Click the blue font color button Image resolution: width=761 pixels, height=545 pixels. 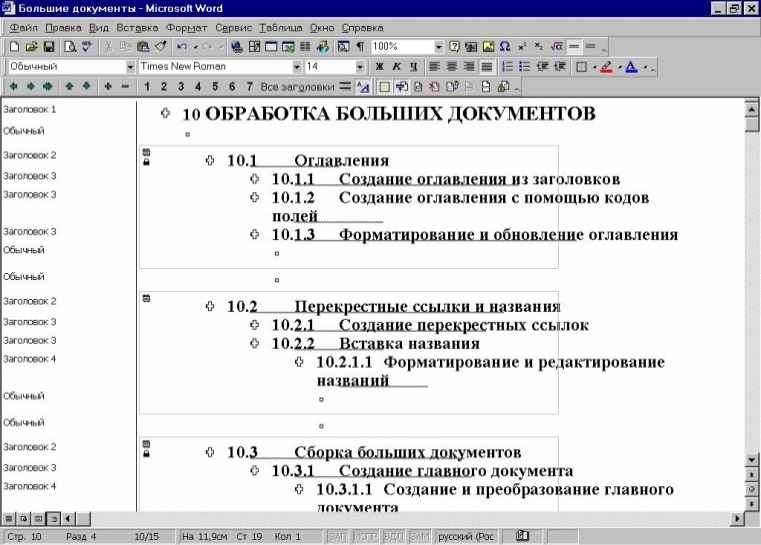point(631,66)
